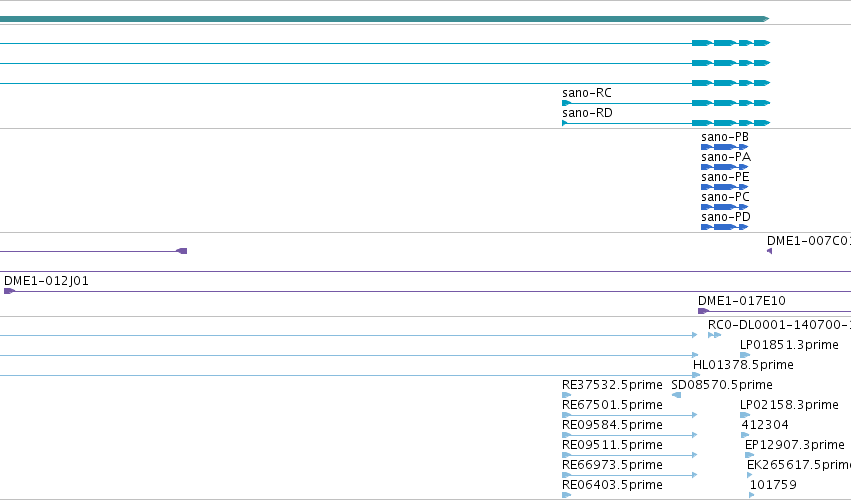851x500 pixels.
Task: Select the sano-PD blue protein glyph
Action: coord(725,227)
